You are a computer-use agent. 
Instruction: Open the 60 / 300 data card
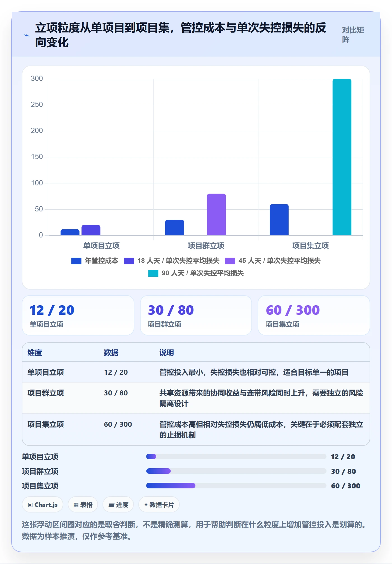(x=314, y=315)
